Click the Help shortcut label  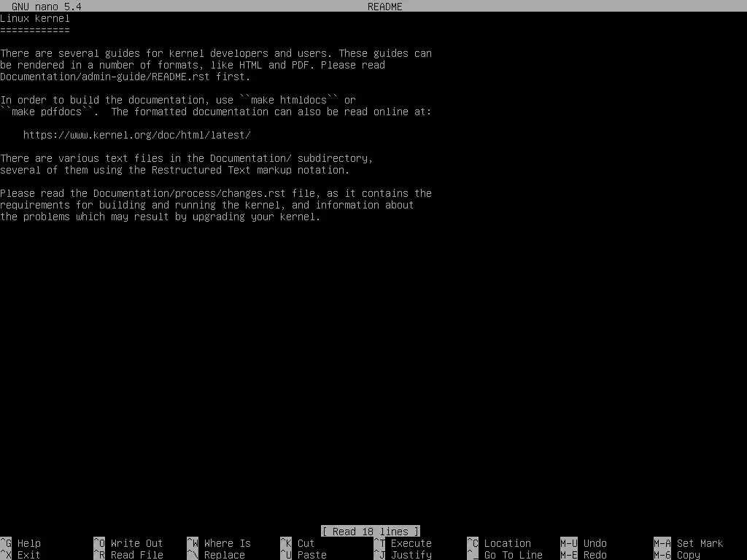pyautogui.click(x=28, y=543)
